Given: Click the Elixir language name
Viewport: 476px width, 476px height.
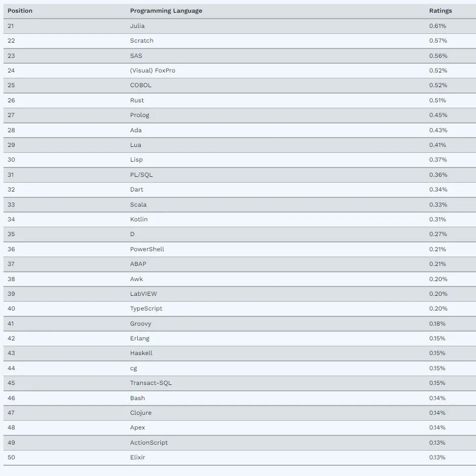Looking at the screenshot, I should pos(138,457).
